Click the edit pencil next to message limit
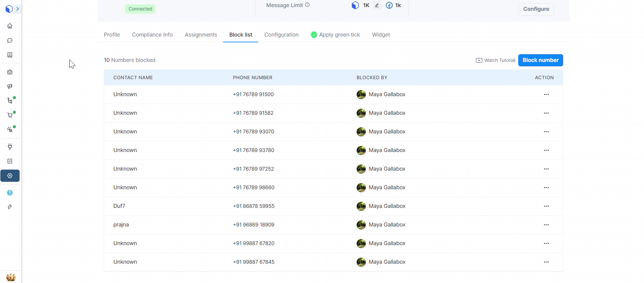This screenshot has width=644, height=283. coord(377,5)
